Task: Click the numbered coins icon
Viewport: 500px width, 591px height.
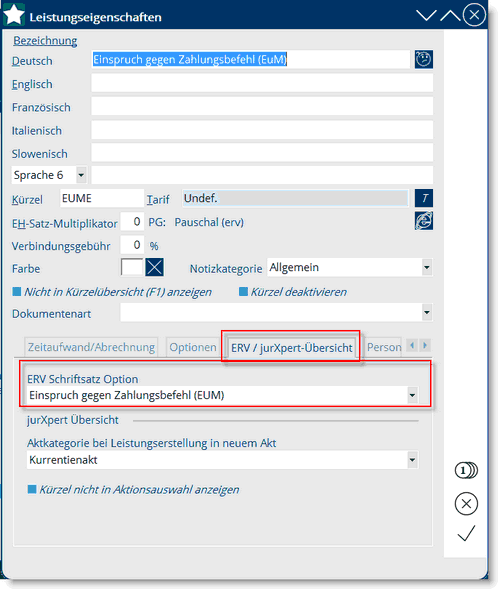Action: (x=466, y=470)
